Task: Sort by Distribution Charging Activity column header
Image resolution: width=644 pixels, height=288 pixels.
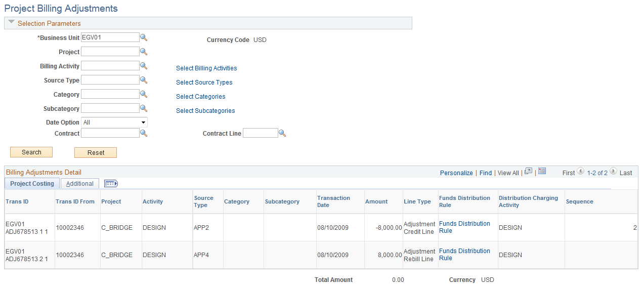Action: [x=528, y=201]
